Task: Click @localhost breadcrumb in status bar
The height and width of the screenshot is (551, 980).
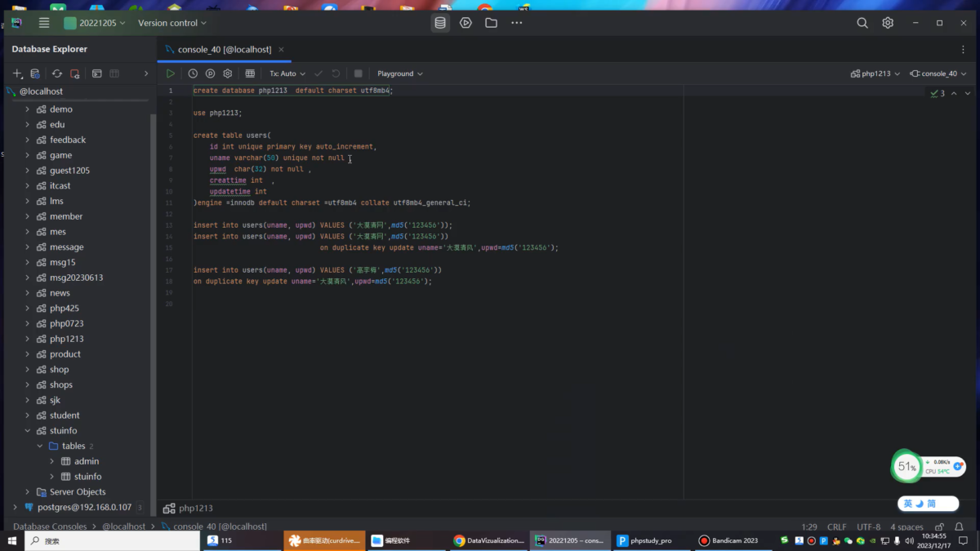Action: (123, 527)
